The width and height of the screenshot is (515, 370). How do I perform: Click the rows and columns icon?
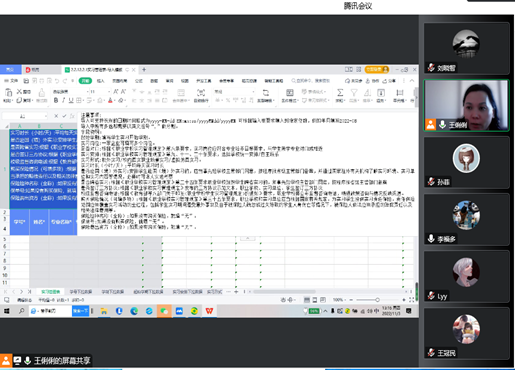click(x=400, y=92)
